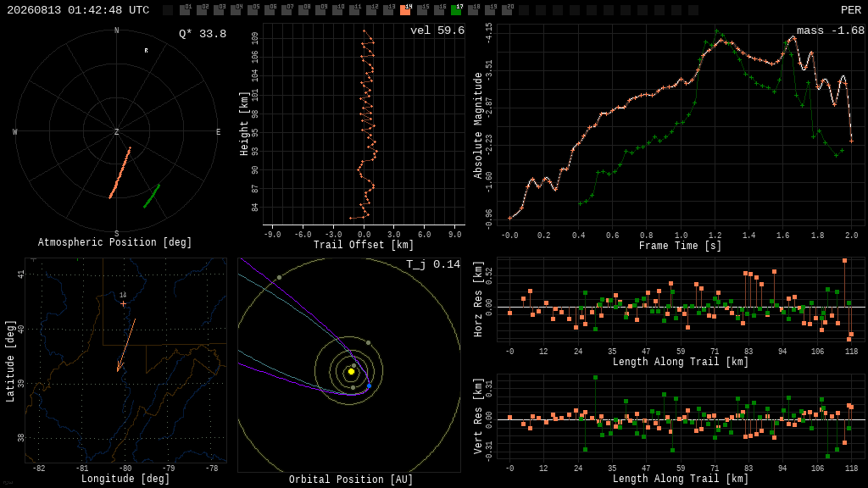Click the blue Earth dot in orbit plot
The height and width of the screenshot is (488, 868).
click(370, 385)
